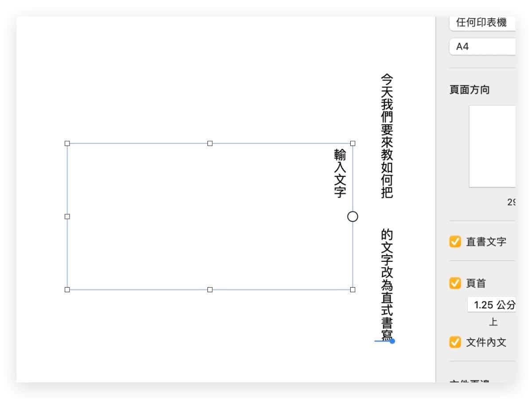
Task: Click the text box bottom-right corner handle
Action: (353, 290)
